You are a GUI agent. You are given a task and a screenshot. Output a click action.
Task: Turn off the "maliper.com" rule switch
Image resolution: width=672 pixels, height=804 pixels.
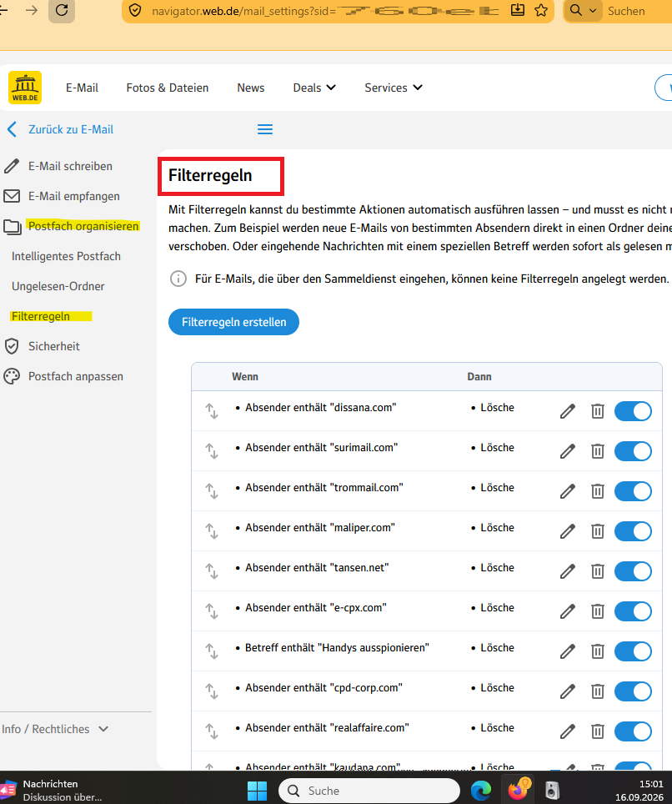pyautogui.click(x=633, y=531)
